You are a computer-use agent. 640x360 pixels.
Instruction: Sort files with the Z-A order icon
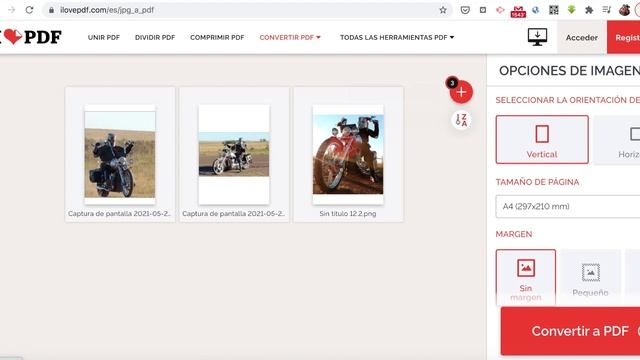click(461, 120)
